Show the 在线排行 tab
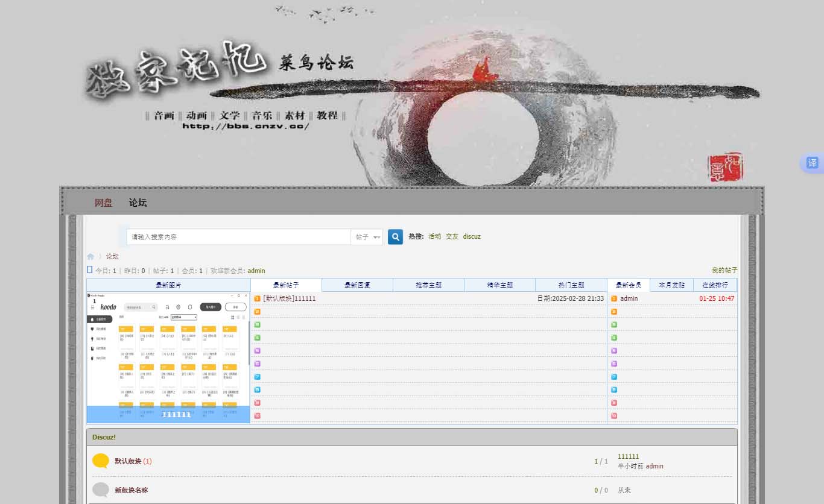This screenshot has width=824, height=504. point(715,285)
